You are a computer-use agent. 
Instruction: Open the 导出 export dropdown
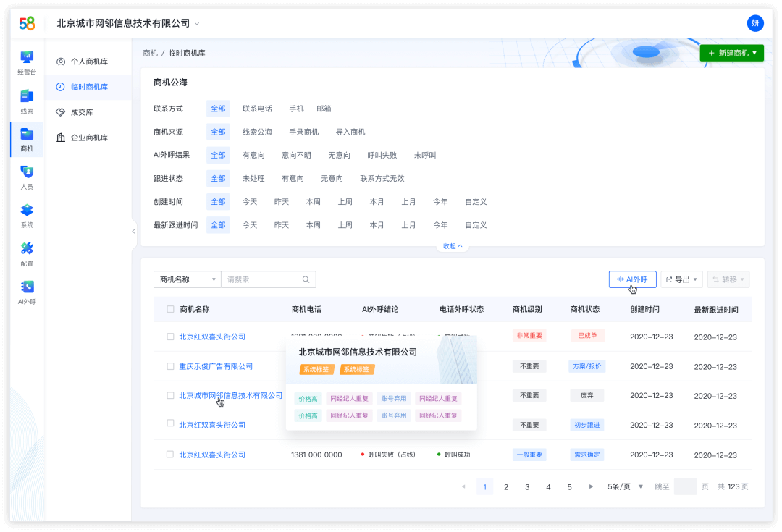point(682,279)
